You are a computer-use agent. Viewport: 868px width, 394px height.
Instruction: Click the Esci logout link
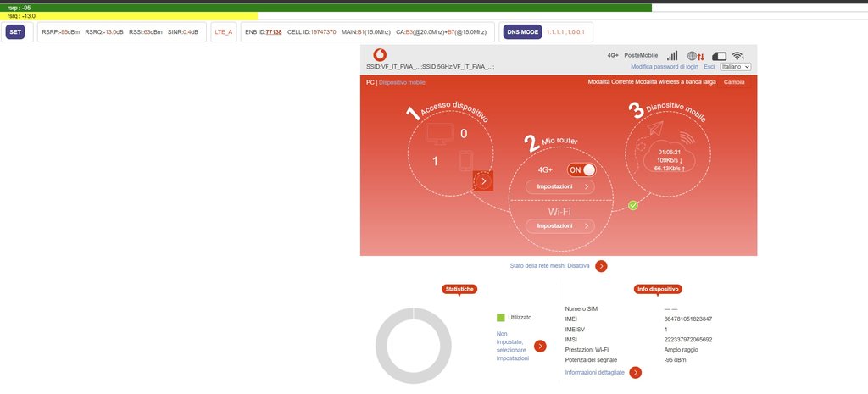point(709,67)
